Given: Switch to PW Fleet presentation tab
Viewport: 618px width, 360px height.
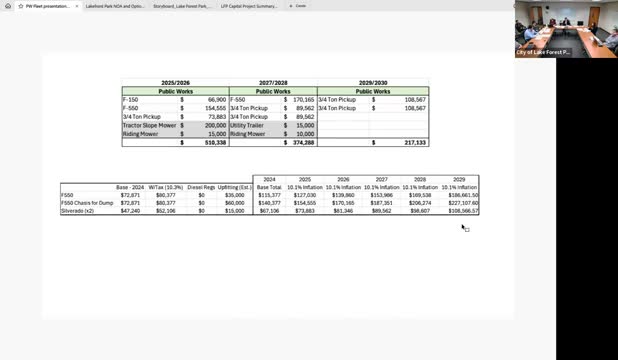Looking at the screenshot, I should [48, 6].
